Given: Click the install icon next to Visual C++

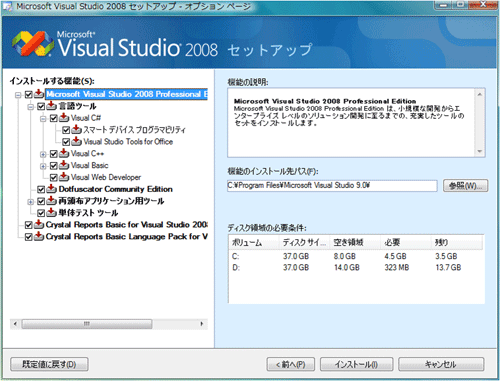Looking at the screenshot, I should click(64, 153).
